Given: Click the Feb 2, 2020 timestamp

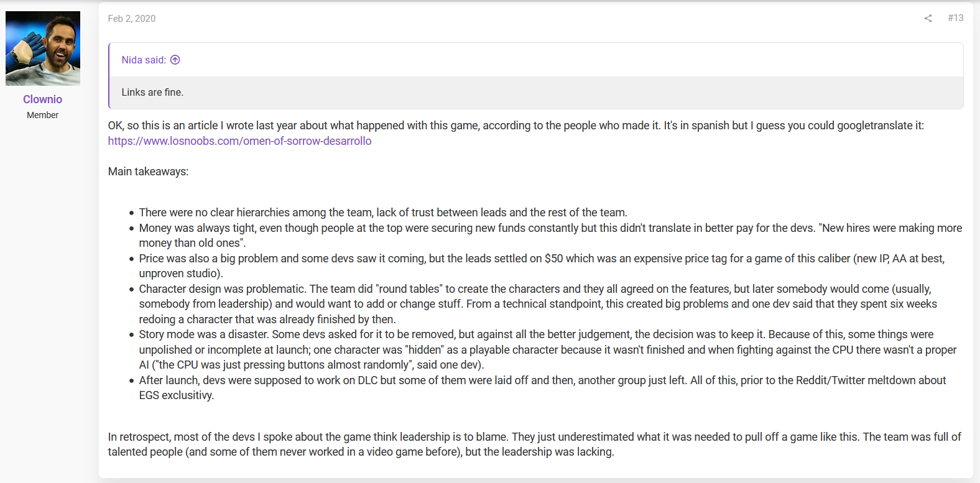Looking at the screenshot, I should coord(132,19).
